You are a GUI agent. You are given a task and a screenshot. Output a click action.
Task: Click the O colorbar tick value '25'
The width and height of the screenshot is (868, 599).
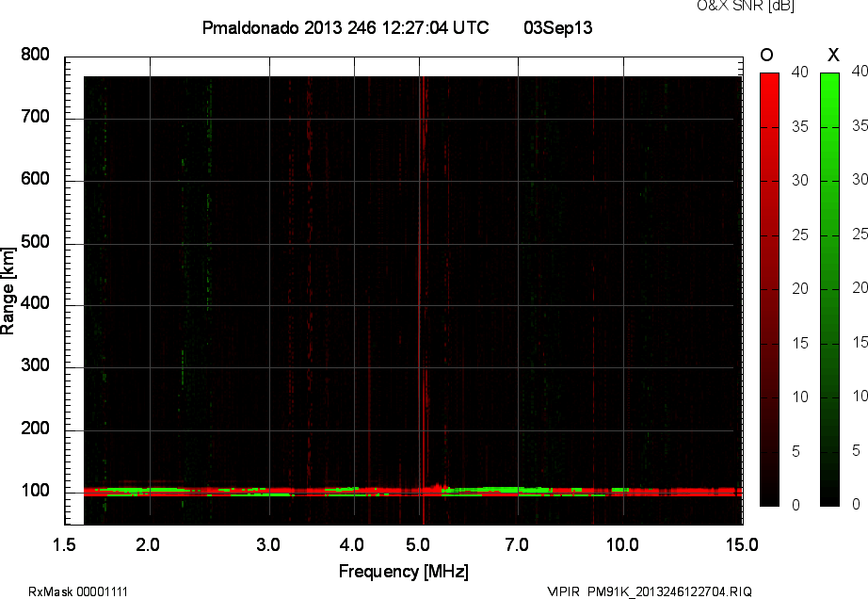(x=800, y=235)
